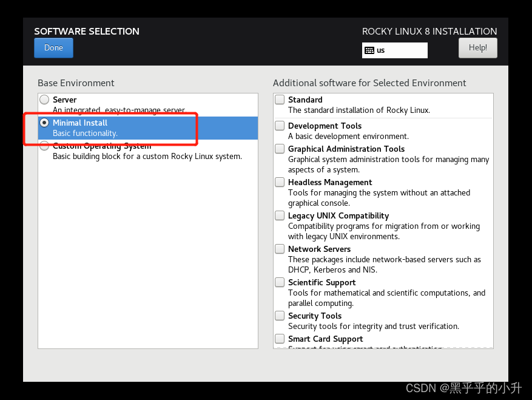Image resolution: width=532 pixels, height=400 pixels.
Task: Click the 'Development Tools' label
Action: [x=325, y=126]
